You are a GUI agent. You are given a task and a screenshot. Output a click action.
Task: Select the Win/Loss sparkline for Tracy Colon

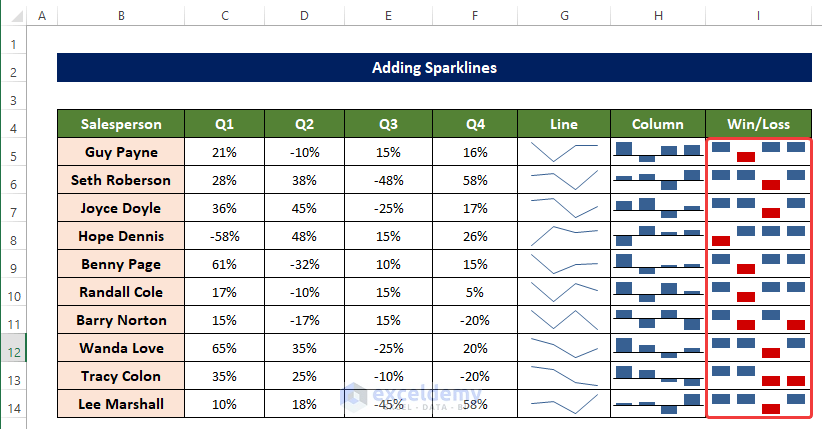coord(758,376)
